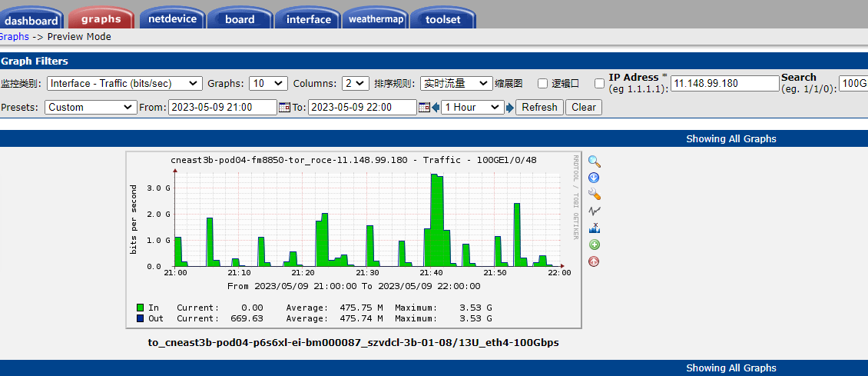Viewport: 868px width, 376px height.
Task: Click the blue Out legend swatch
Action: click(141, 318)
